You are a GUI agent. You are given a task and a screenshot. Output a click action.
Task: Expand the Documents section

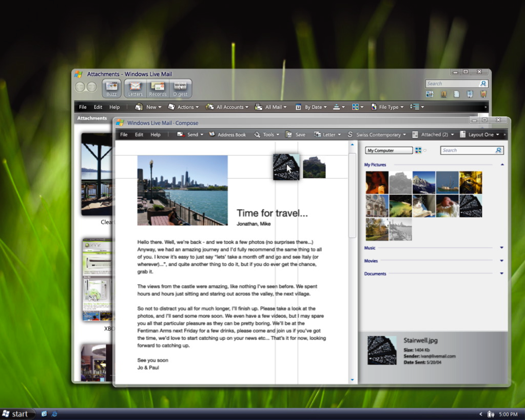tap(501, 273)
